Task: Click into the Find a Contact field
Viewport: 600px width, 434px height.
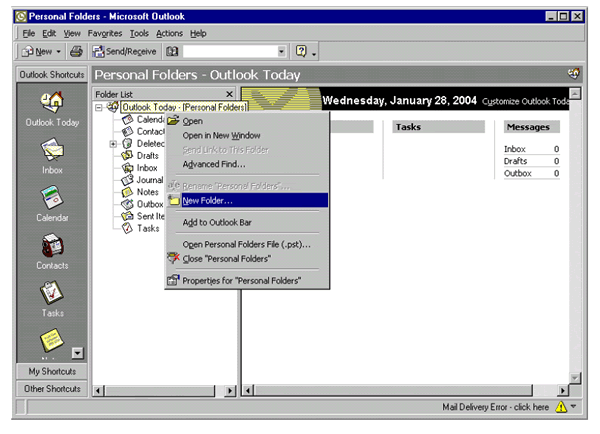Action: (x=230, y=51)
